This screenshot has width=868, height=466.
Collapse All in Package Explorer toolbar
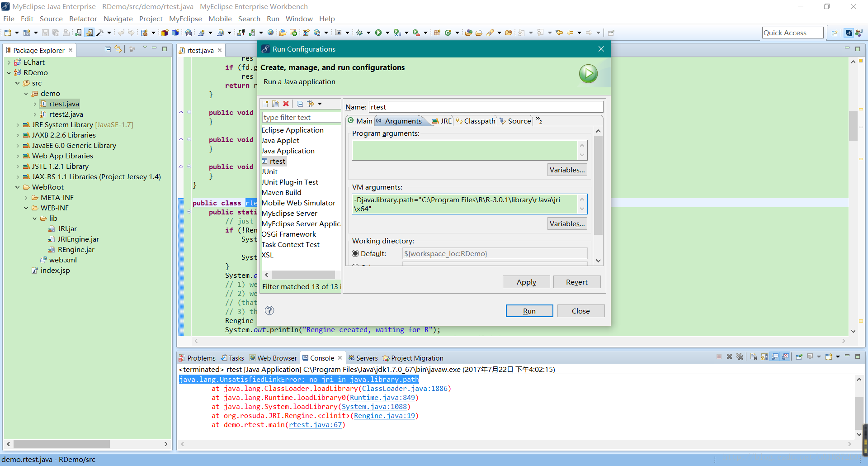tap(108, 49)
